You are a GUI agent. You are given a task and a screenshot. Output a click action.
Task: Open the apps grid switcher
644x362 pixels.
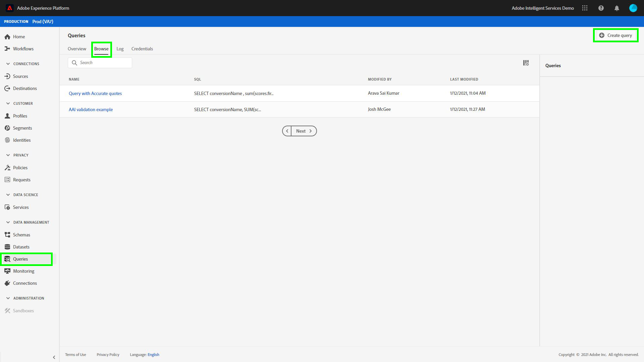(x=585, y=8)
